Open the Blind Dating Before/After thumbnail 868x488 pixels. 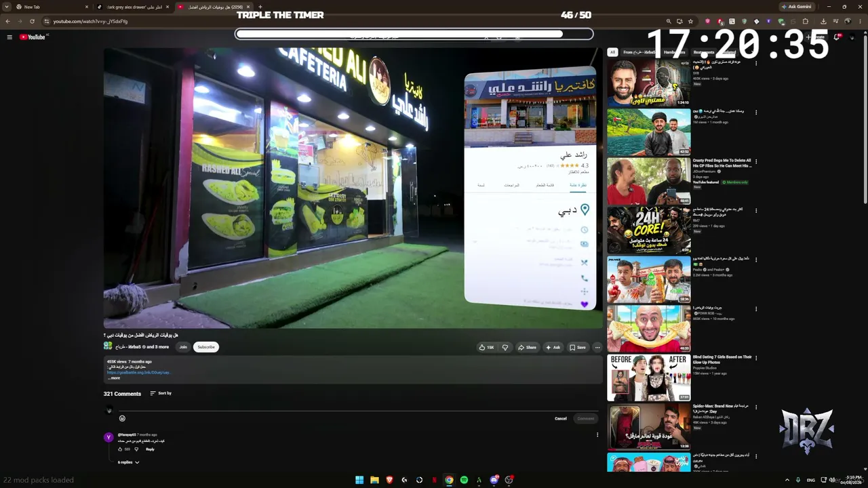tap(649, 378)
